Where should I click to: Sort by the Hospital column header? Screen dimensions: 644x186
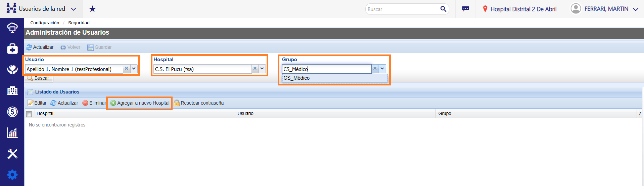(134, 113)
